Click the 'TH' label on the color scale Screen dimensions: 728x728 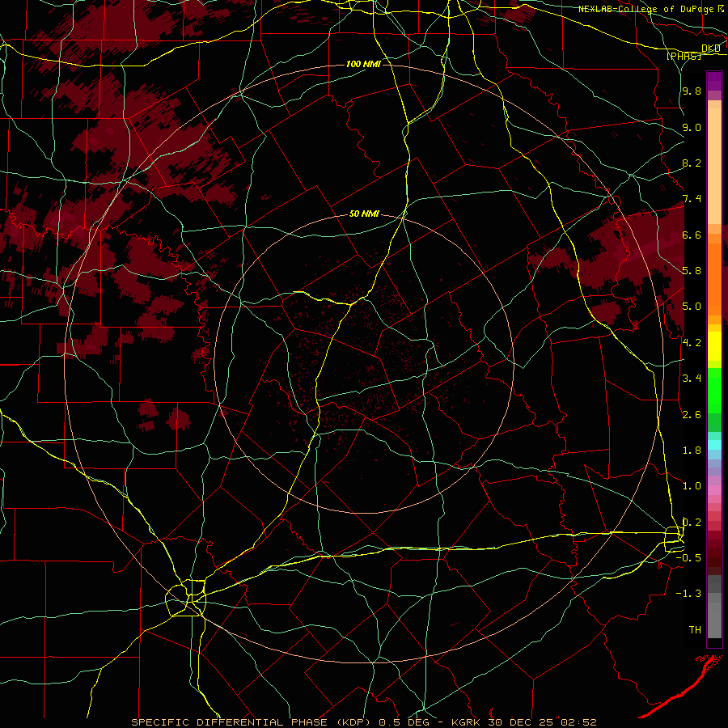click(695, 630)
